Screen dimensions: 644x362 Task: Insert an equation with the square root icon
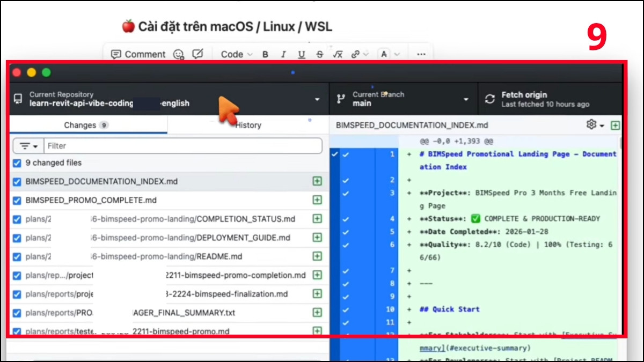coord(338,54)
